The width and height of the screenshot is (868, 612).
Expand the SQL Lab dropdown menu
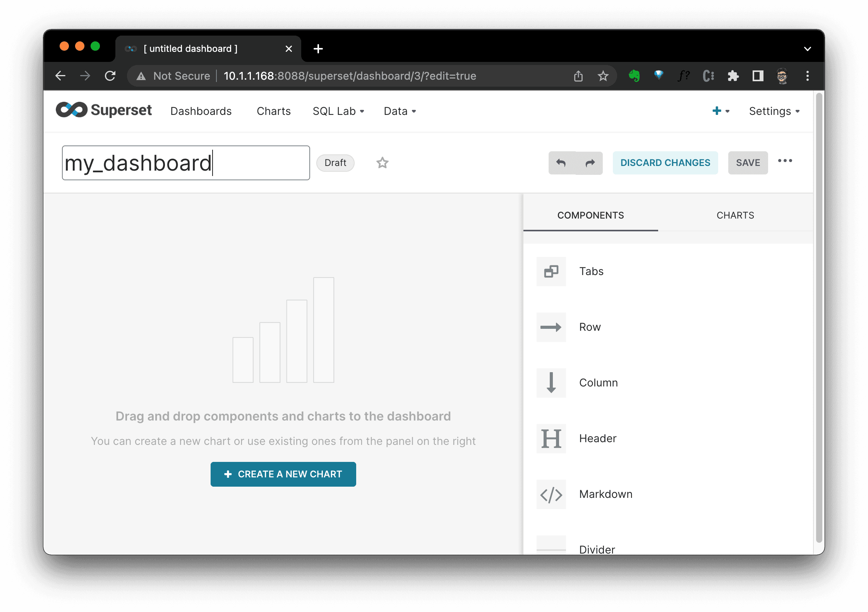(x=338, y=111)
